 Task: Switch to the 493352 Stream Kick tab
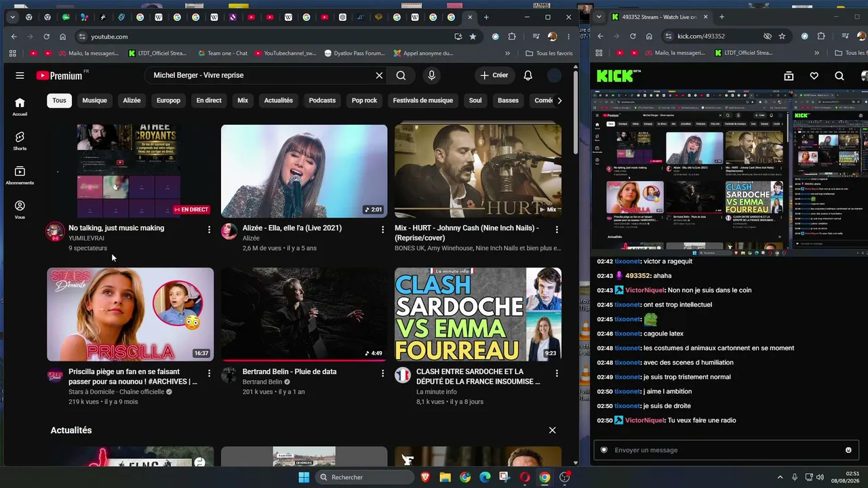pyautogui.click(x=660, y=17)
